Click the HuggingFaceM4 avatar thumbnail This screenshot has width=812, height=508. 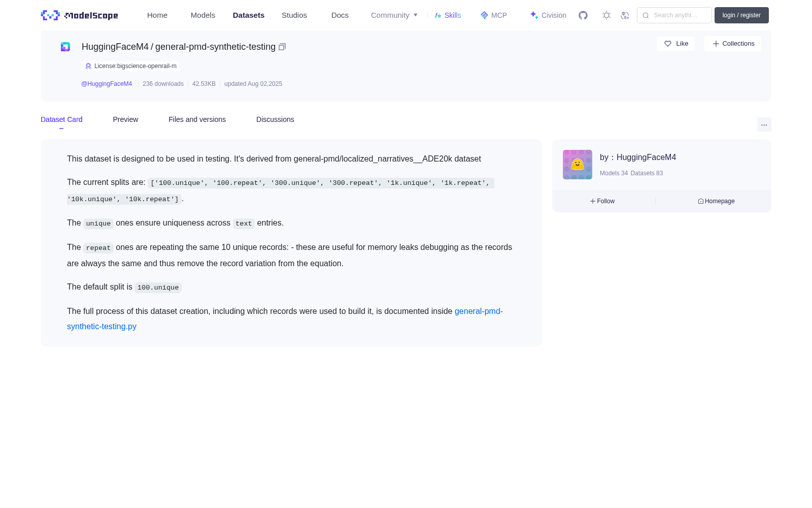coord(578,165)
